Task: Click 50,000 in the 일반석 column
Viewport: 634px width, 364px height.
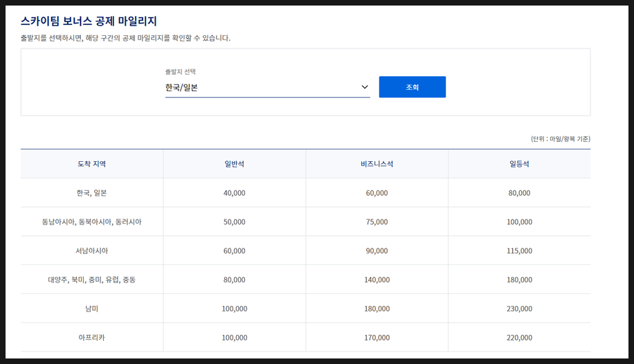Action: [235, 221]
